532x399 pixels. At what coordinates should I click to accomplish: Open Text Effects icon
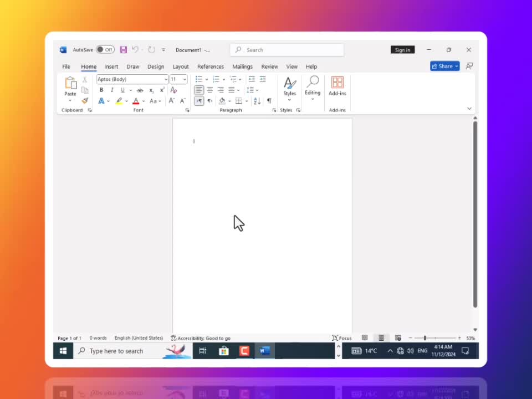[x=101, y=101]
